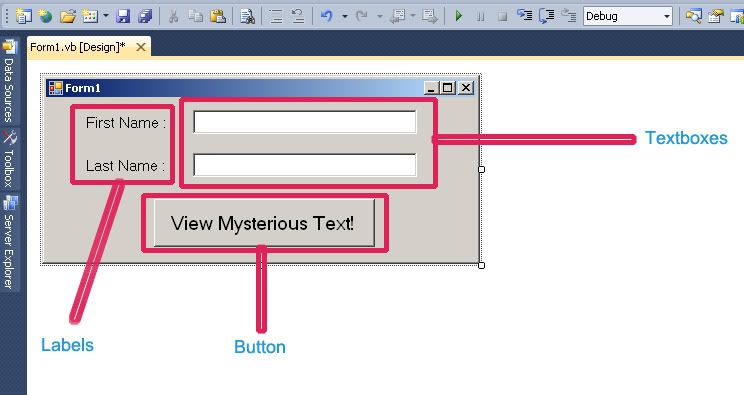
Task: Click the New Project icon
Action: [23, 17]
